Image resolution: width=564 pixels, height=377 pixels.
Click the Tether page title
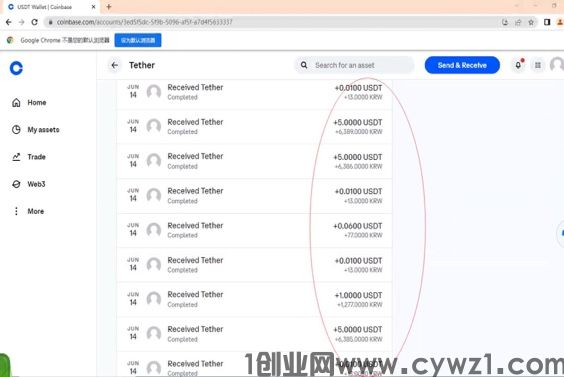(142, 65)
